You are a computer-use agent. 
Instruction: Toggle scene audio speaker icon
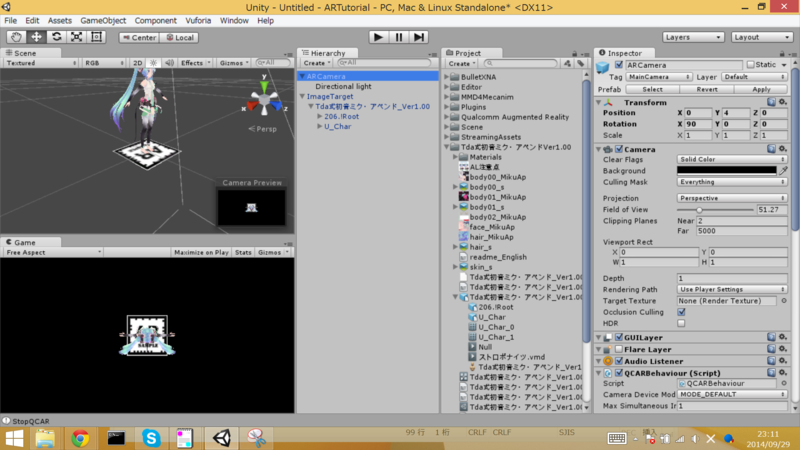pos(169,63)
